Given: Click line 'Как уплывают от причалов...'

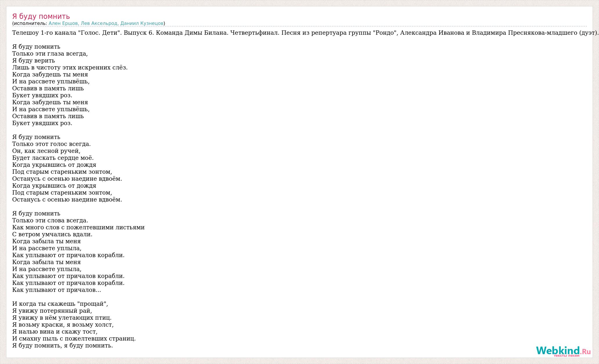Looking at the screenshot, I should point(57,290).
